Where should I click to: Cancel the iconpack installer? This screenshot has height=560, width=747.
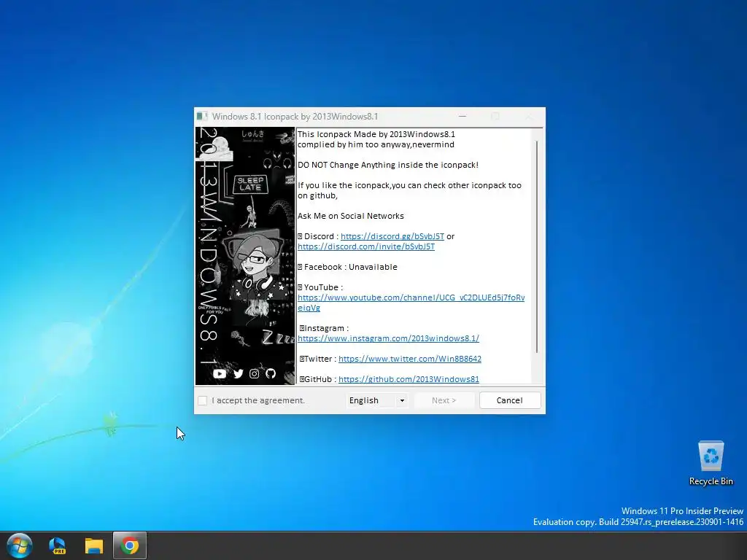510,400
